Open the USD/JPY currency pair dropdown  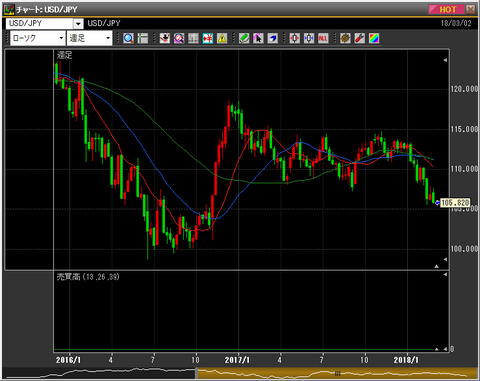[78, 24]
